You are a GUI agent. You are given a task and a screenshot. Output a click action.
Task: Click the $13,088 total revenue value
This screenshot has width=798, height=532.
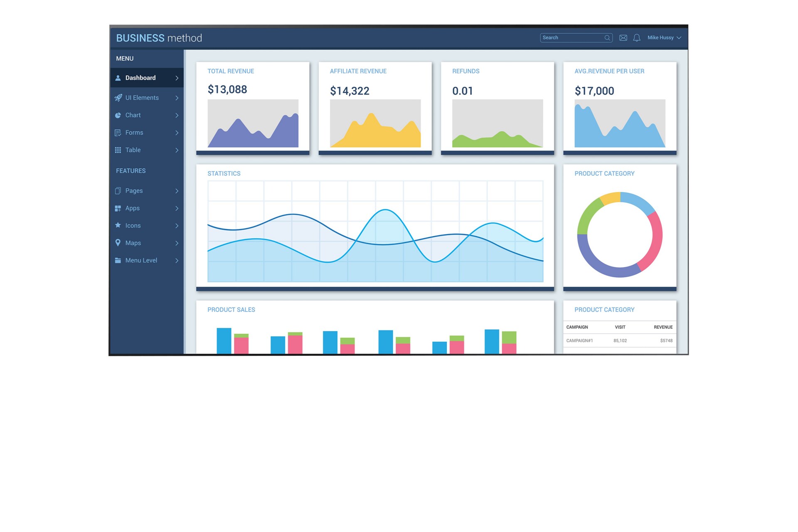pos(227,90)
